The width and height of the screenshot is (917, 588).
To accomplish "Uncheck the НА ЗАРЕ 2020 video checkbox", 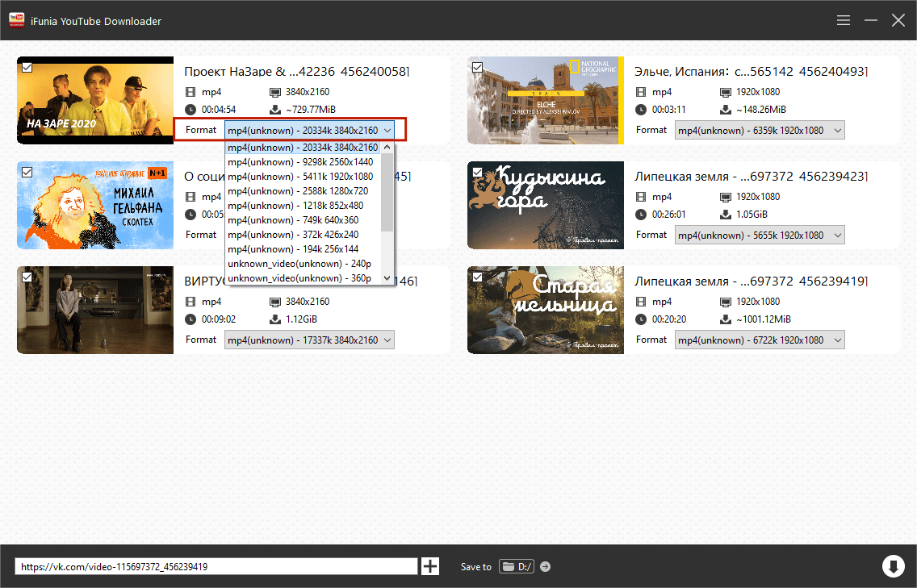I will (27, 67).
